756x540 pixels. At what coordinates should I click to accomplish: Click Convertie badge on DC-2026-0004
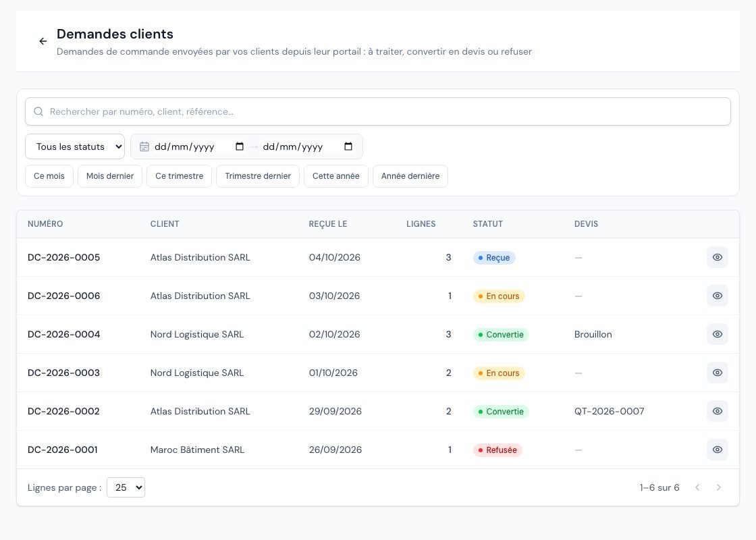click(x=501, y=335)
